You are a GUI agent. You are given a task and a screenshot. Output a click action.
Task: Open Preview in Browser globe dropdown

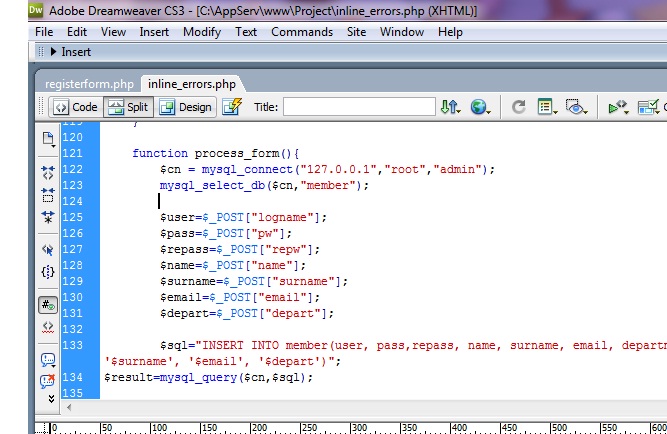(480, 106)
